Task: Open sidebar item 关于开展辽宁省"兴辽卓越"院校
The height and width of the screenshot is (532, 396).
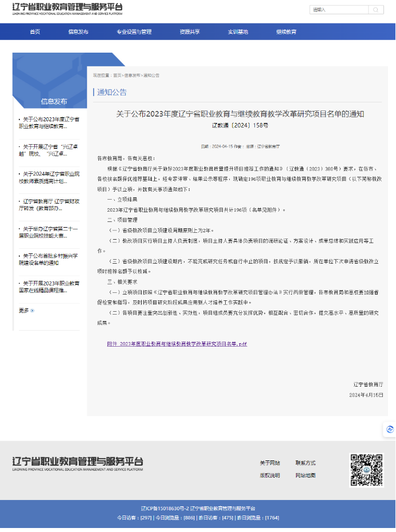Action: coord(49,150)
